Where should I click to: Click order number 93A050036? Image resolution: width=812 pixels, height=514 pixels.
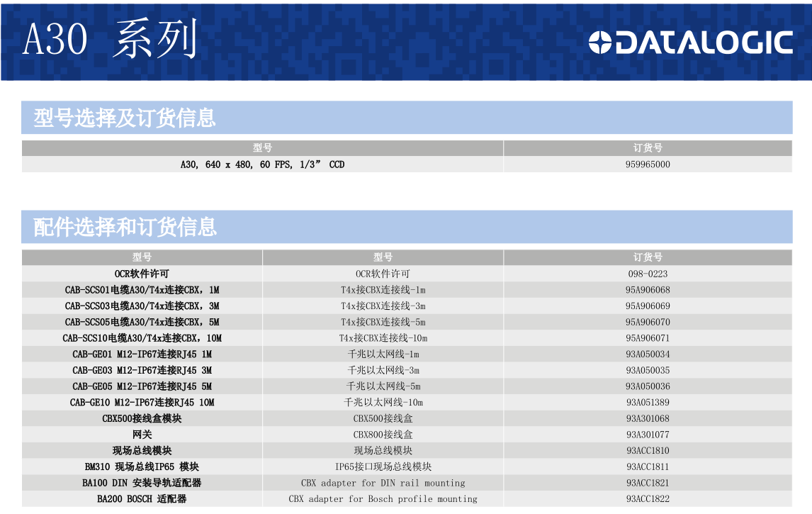tap(648, 386)
